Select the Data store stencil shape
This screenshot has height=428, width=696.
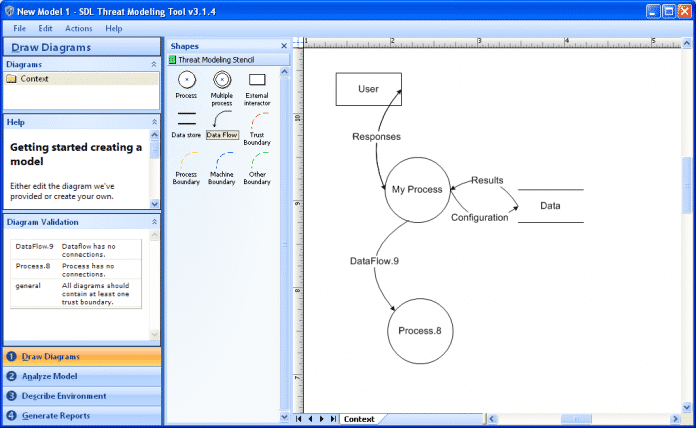pos(186,124)
